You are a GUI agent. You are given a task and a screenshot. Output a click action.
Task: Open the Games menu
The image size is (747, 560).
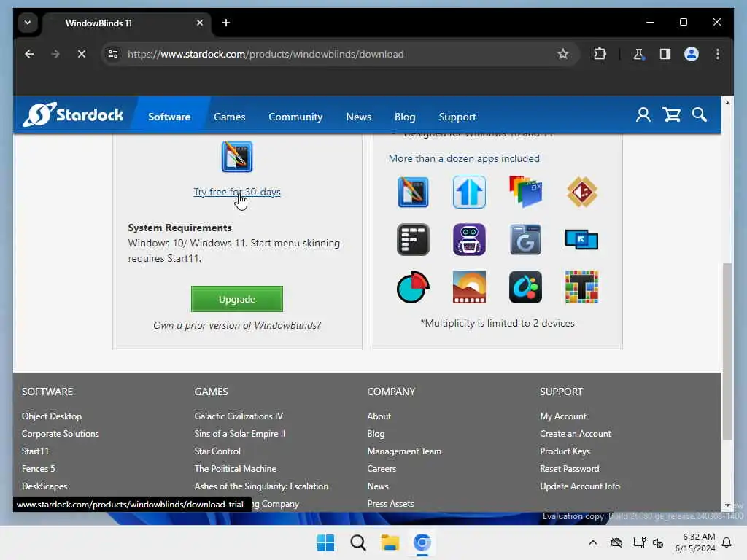point(229,117)
